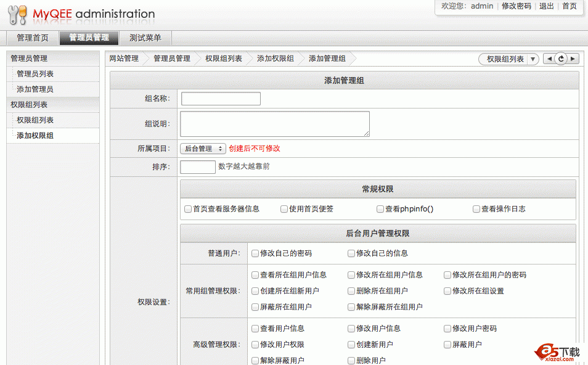Enable the 查看操作日志 checkbox
This screenshot has height=365, width=588.
tap(476, 209)
